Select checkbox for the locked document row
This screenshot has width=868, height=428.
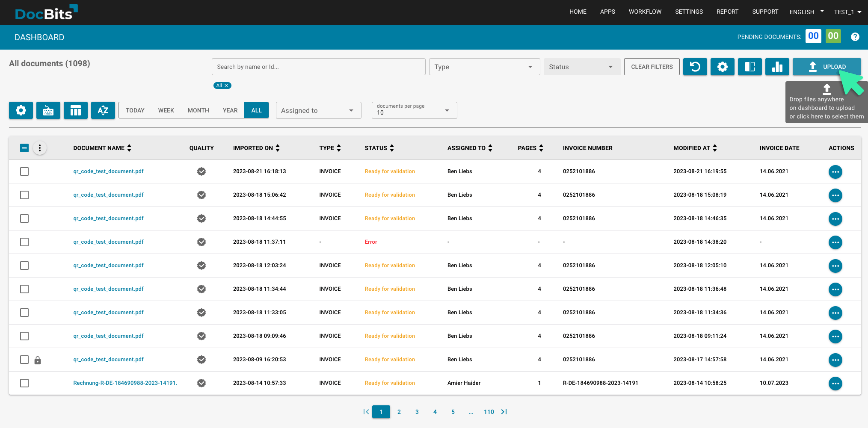(24, 360)
